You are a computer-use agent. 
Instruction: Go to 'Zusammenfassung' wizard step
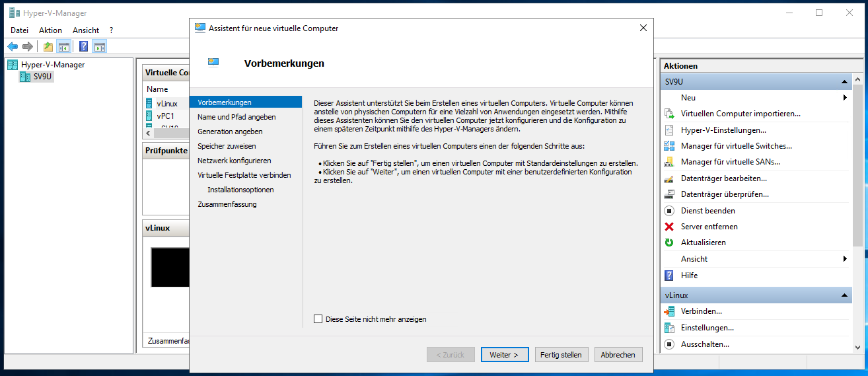[227, 204]
